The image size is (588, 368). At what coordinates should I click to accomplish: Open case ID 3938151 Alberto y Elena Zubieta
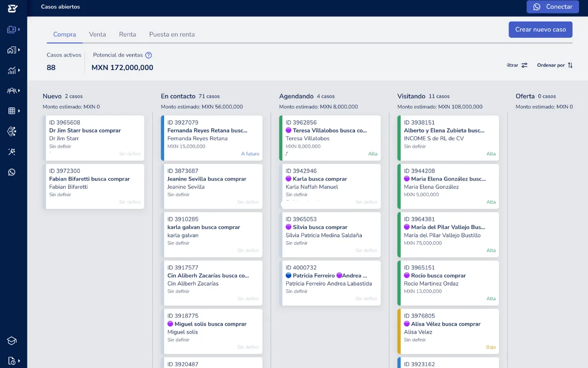tap(449, 138)
